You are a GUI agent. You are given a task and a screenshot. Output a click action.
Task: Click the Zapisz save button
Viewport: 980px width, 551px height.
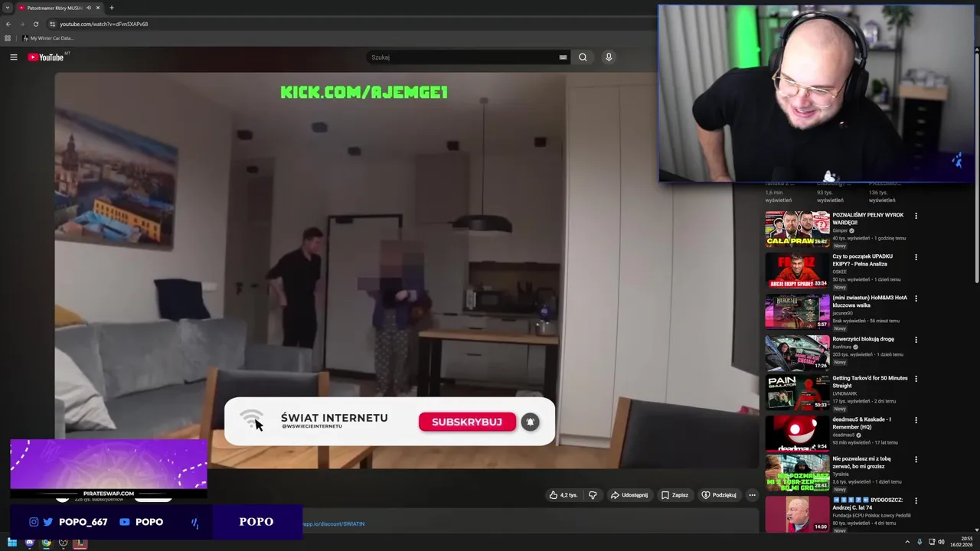point(675,495)
